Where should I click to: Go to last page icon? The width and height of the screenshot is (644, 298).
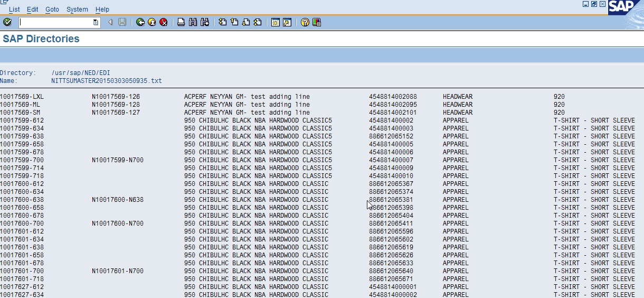257,22
